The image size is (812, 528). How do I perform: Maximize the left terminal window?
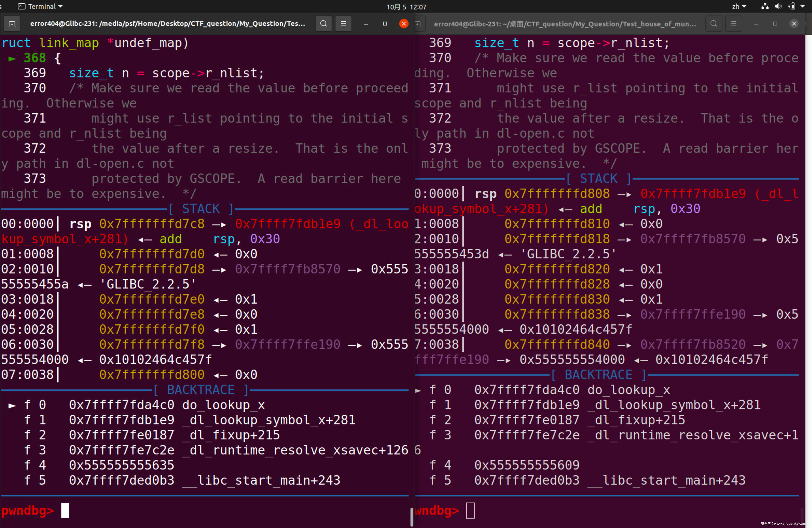pyautogui.click(x=385, y=24)
